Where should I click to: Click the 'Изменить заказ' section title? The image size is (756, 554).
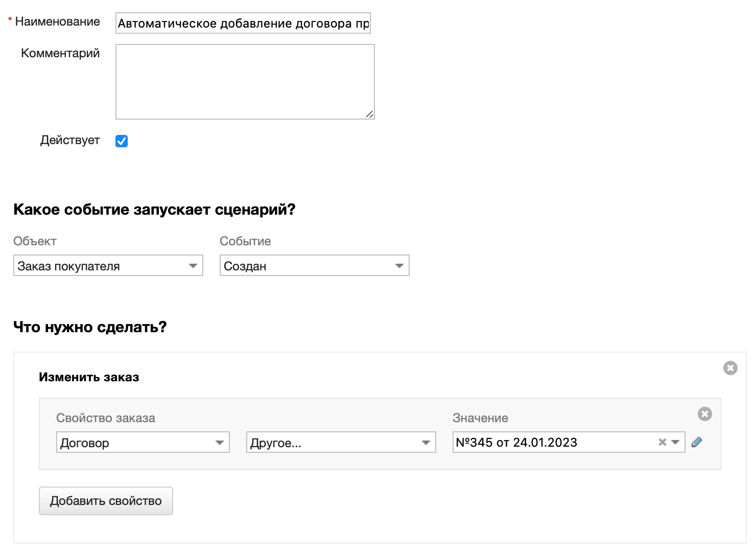[x=89, y=377]
